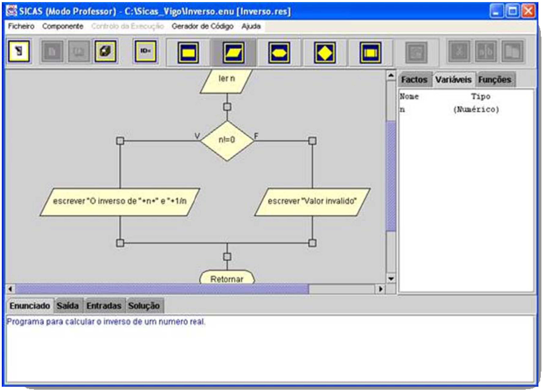Open the Ficheiro menu
Image resolution: width=544 pixels, height=392 pixels.
[x=21, y=26]
